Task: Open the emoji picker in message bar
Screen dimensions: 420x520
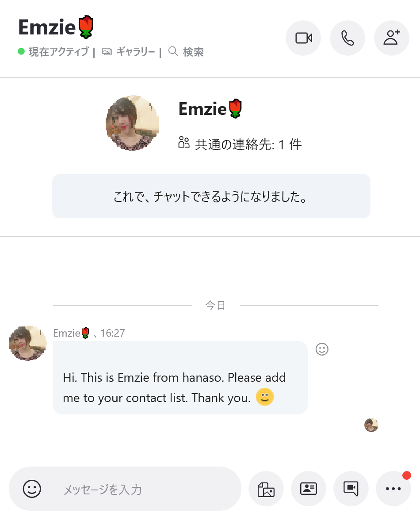Action: [x=32, y=489]
